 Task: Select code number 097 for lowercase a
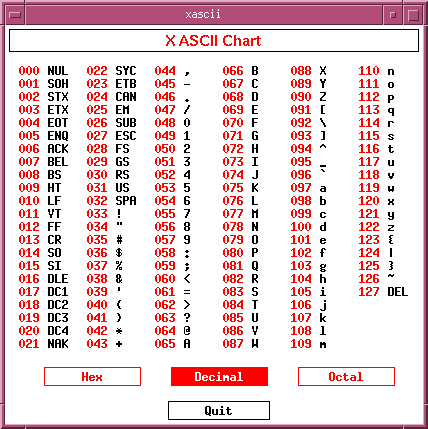pyautogui.click(x=301, y=188)
